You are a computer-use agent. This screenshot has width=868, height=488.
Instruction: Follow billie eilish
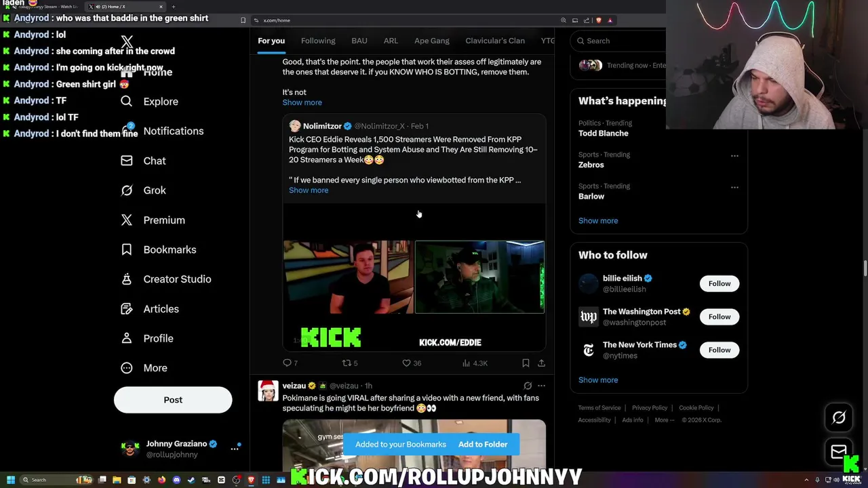pos(719,284)
